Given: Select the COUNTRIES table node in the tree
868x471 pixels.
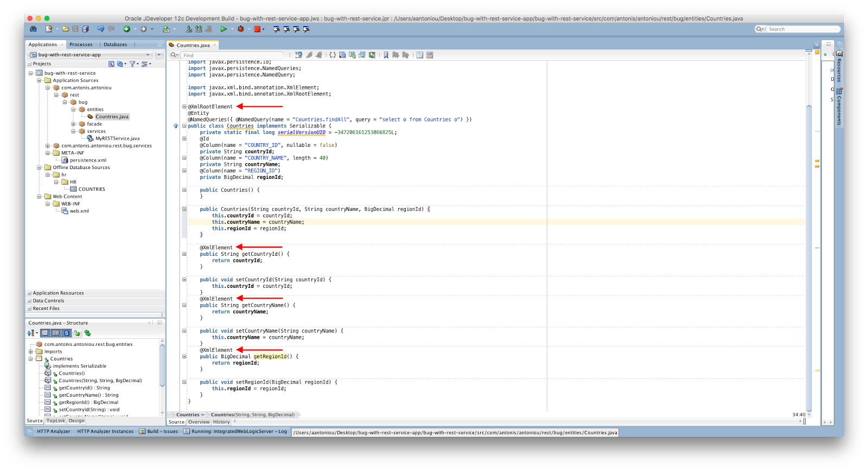Looking at the screenshot, I should 92,190.
